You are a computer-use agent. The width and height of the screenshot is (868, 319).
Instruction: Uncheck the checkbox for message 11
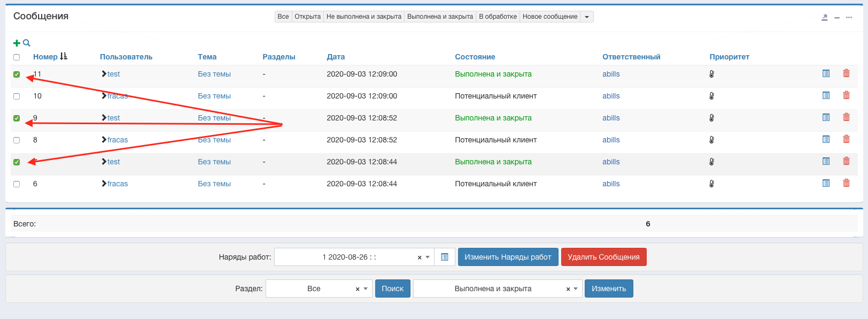coord(17,74)
